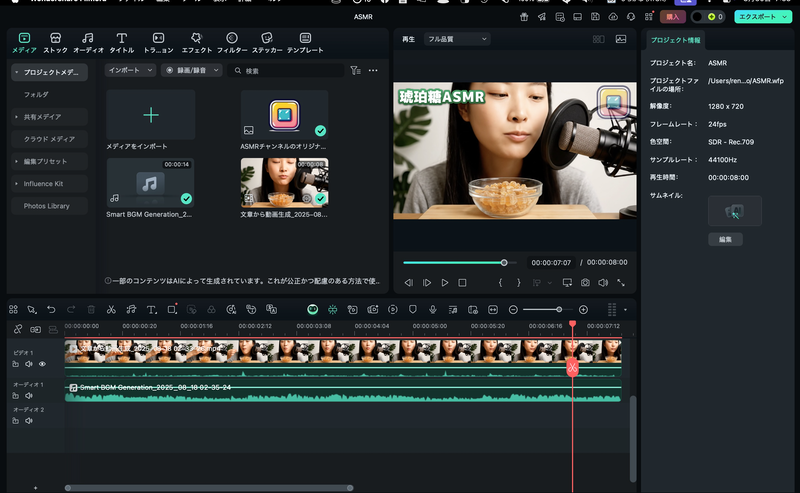Mute the オーディオ 2 track

click(29, 421)
